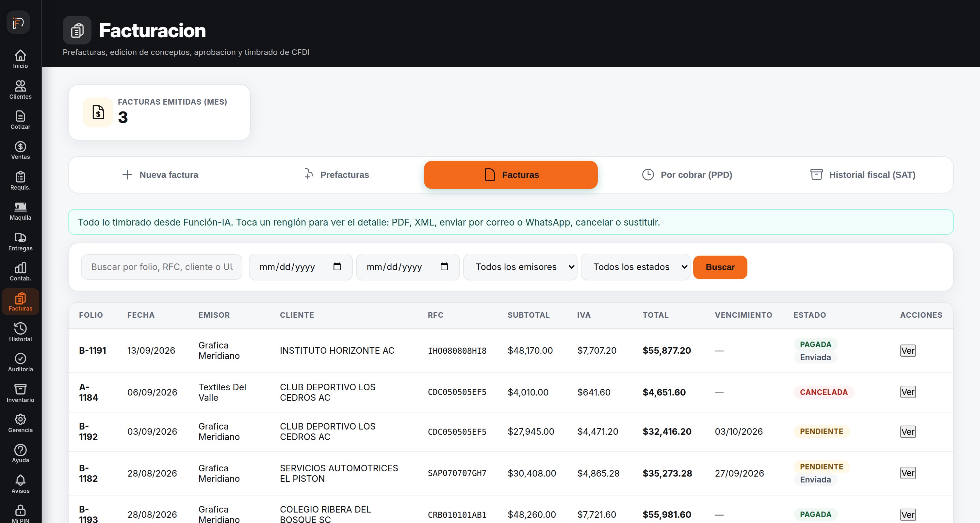Open the Ayuda help icon

tap(20, 450)
